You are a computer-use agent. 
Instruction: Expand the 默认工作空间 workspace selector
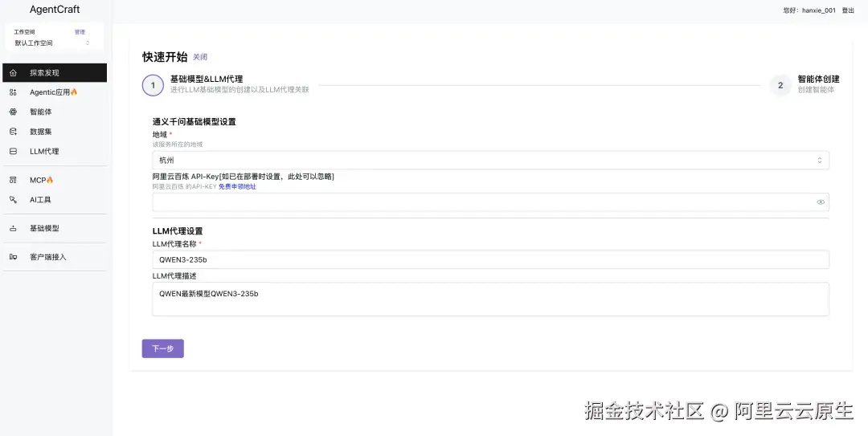(x=54, y=43)
